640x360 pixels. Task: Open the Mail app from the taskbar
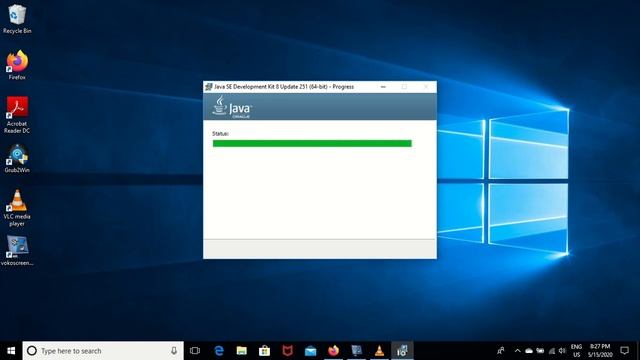tap(310, 351)
